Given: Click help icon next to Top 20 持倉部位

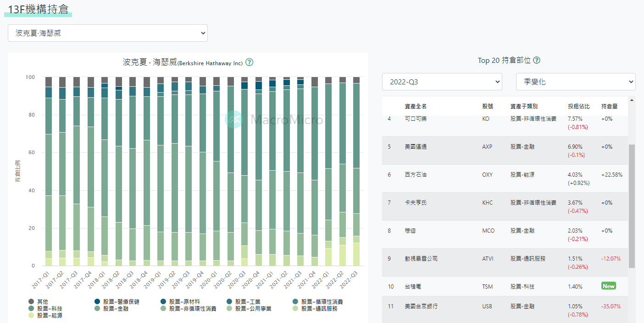Looking at the screenshot, I should pyautogui.click(x=537, y=60).
